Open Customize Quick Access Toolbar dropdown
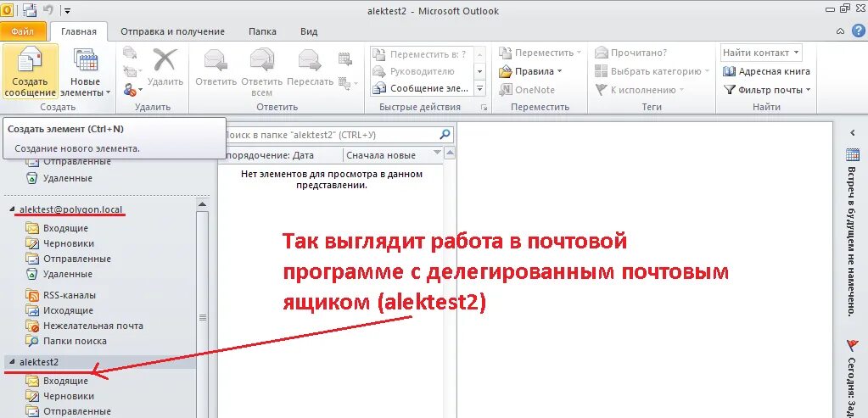This screenshot has width=868, height=418. (x=67, y=10)
